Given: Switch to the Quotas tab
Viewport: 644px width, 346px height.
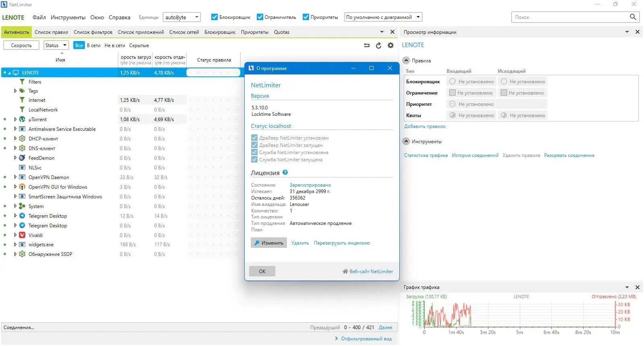Looking at the screenshot, I should coord(282,32).
